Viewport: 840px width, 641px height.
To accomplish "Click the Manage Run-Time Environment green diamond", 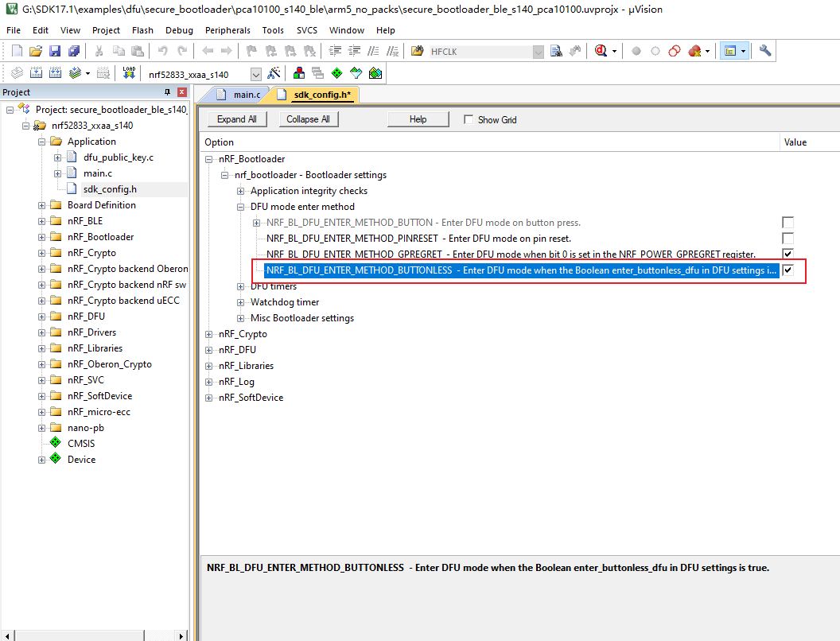I will (x=336, y=73).
